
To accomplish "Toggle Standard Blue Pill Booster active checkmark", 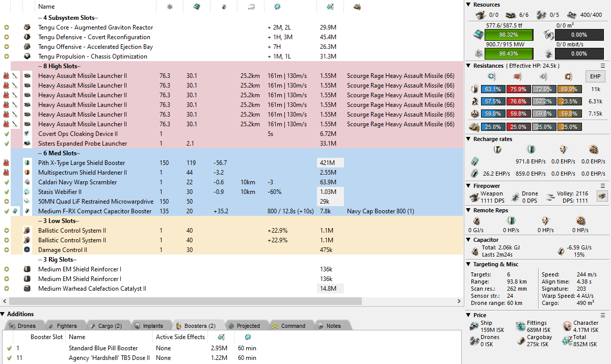I will (x=9, y=348).
